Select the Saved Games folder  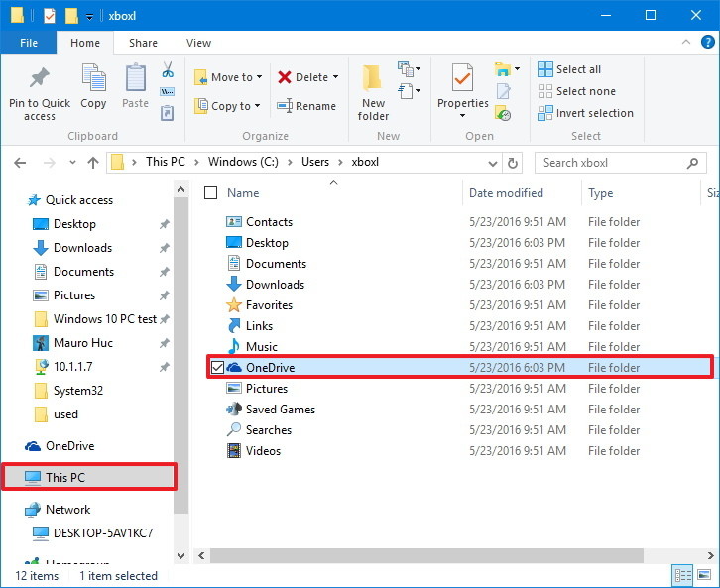click(280, 409)
